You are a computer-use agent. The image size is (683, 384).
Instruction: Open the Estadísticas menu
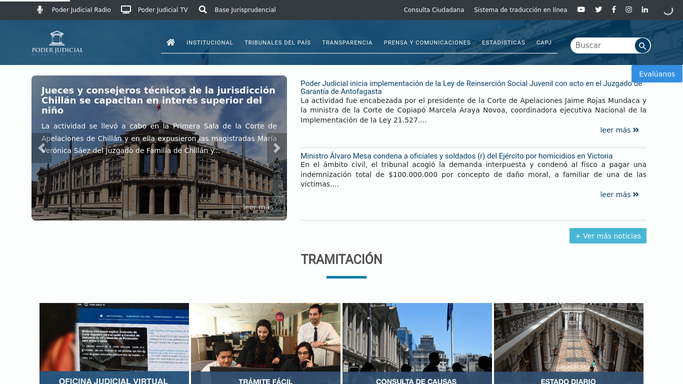[x=503, y=42]
